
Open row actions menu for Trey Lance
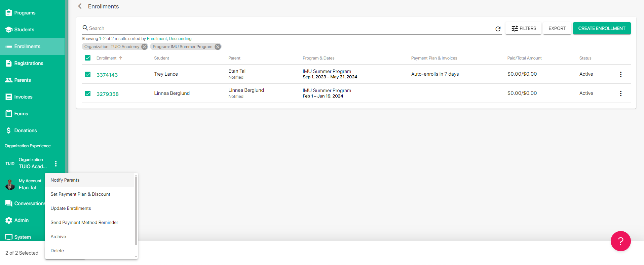click(621, 74)
